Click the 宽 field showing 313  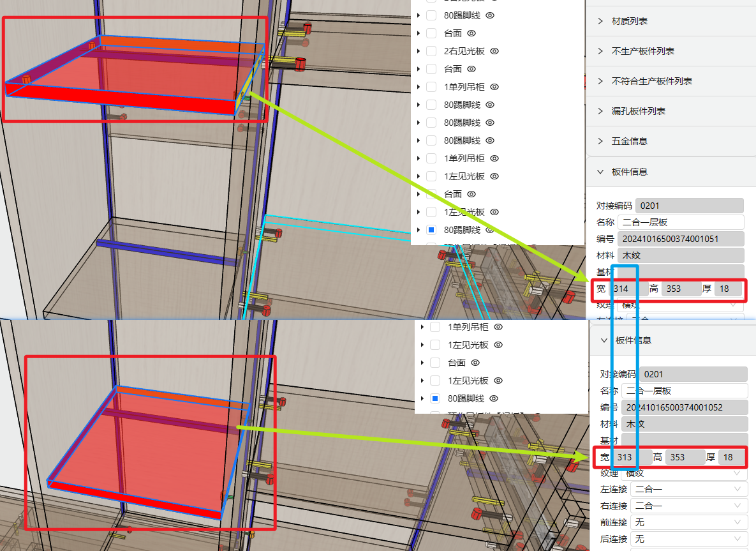[632, 457]
